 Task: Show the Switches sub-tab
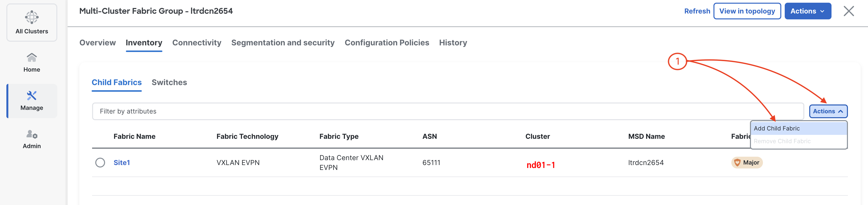point(169,83)
